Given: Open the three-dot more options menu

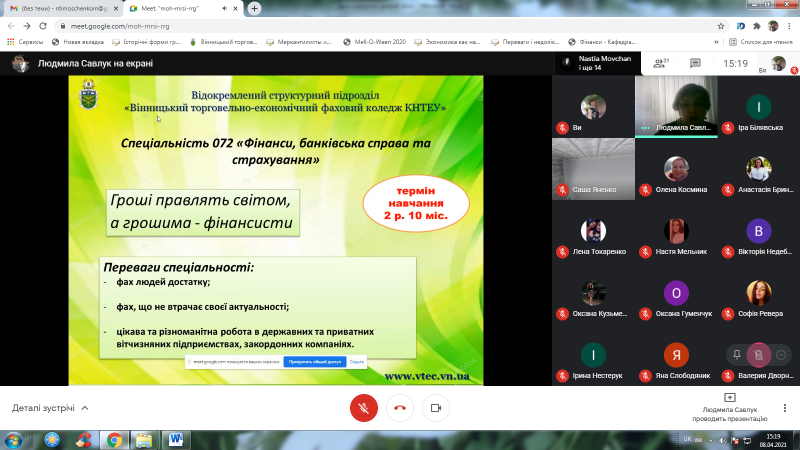Looking at the screenshot, I should tap(785, 408).
